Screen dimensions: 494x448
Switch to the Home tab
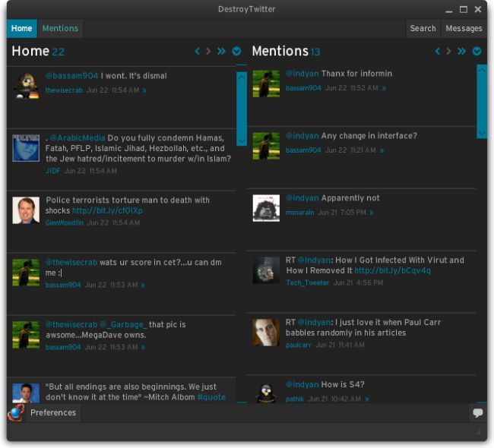(22, 28)
